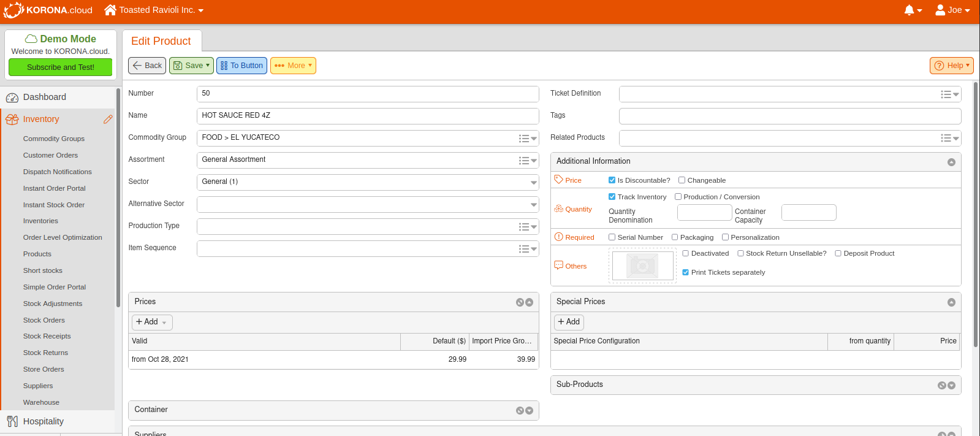Collapse the Additional Information panel
The height and width of the screenshot is (436, 980).
[x=951, y=162]
